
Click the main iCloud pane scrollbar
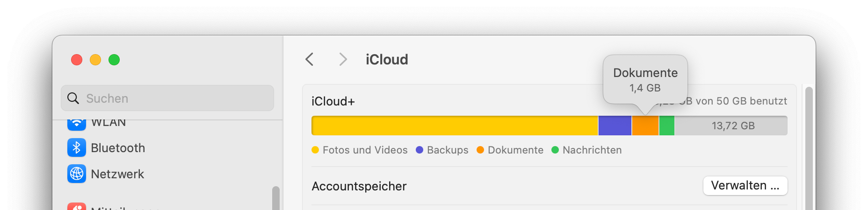tap(809, 149)
